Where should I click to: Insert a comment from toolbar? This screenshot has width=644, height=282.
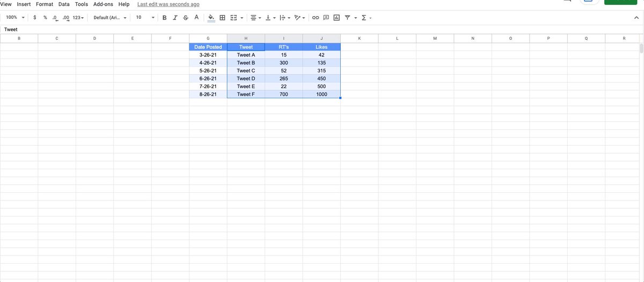[326, 18]
